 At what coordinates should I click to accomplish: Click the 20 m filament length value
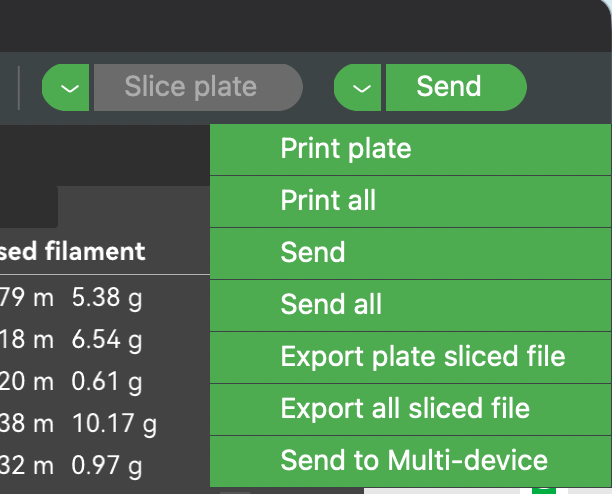27,382
